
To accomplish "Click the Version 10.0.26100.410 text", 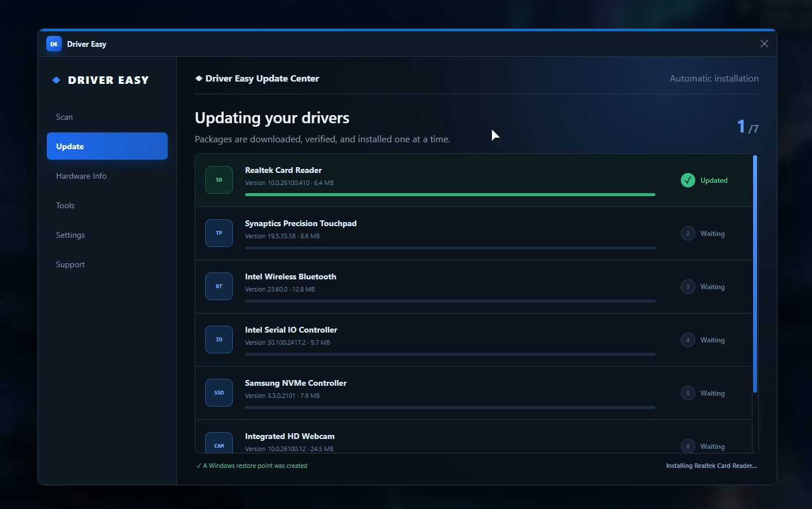I will pos(277,183).
